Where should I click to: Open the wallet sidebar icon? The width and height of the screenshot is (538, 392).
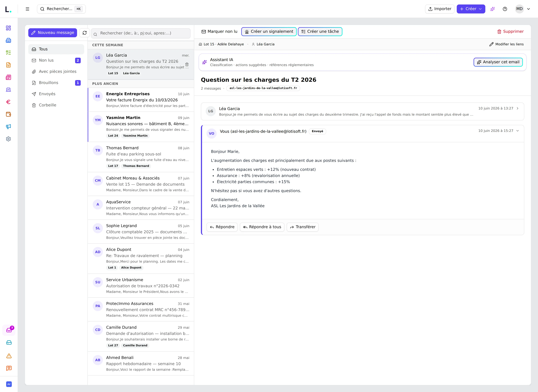[x=9, y=114]
